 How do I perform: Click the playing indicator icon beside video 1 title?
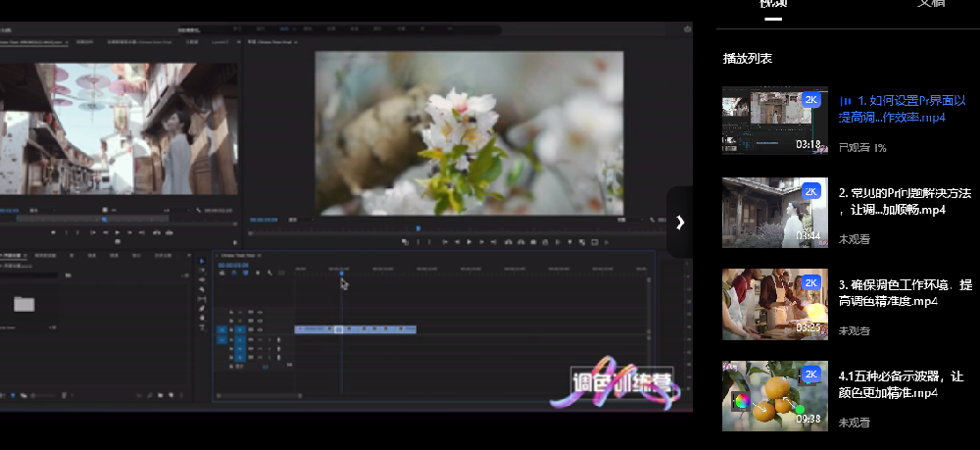coord(845,101)
